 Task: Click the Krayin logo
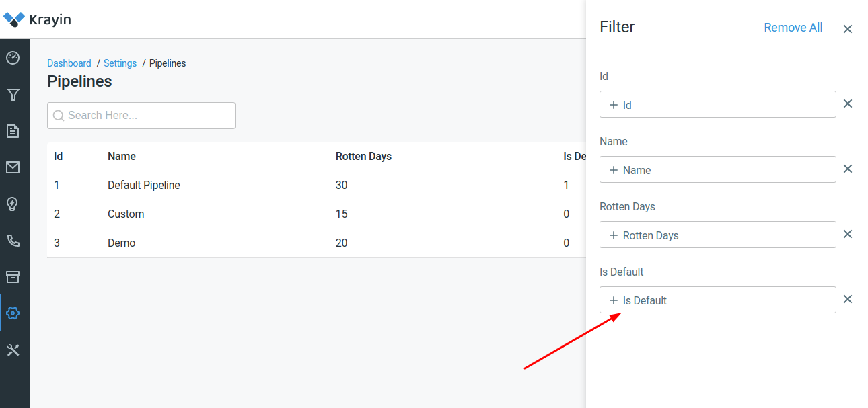click(x=37, y=19)
